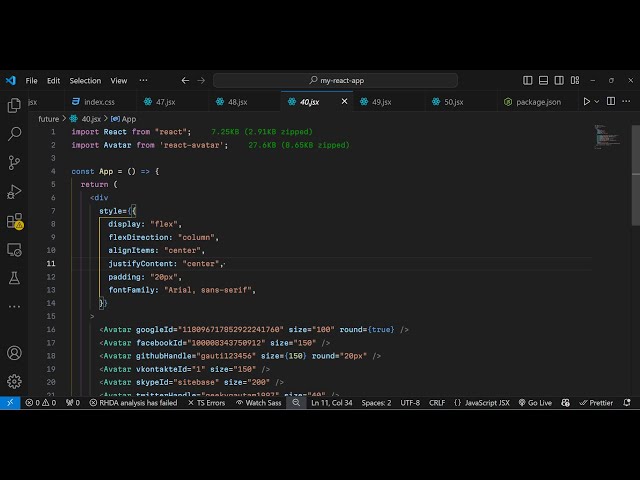Open the Source Control view
640x480 pixels.
14,162
